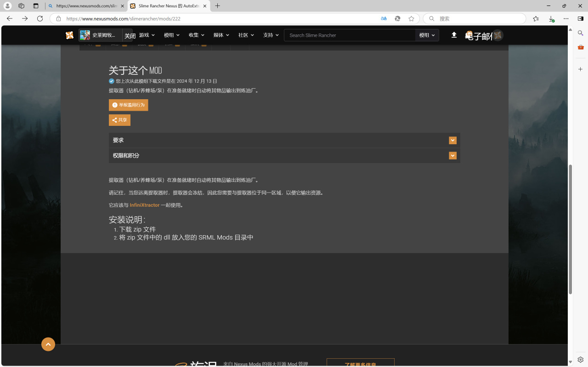
Task: Open a new browser tab
Action: pyautogui.click(x=217, y=6)
